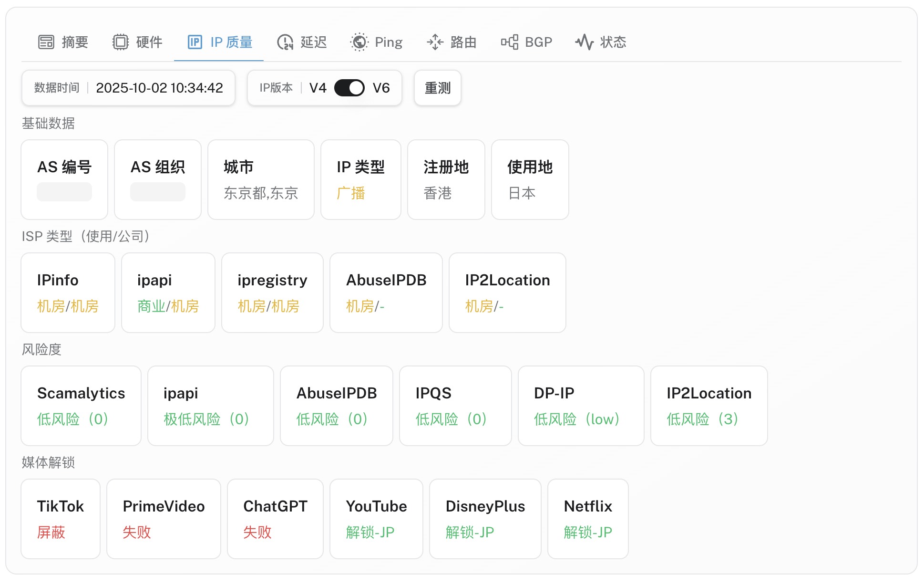Select the V4 label option

(318, 88)
